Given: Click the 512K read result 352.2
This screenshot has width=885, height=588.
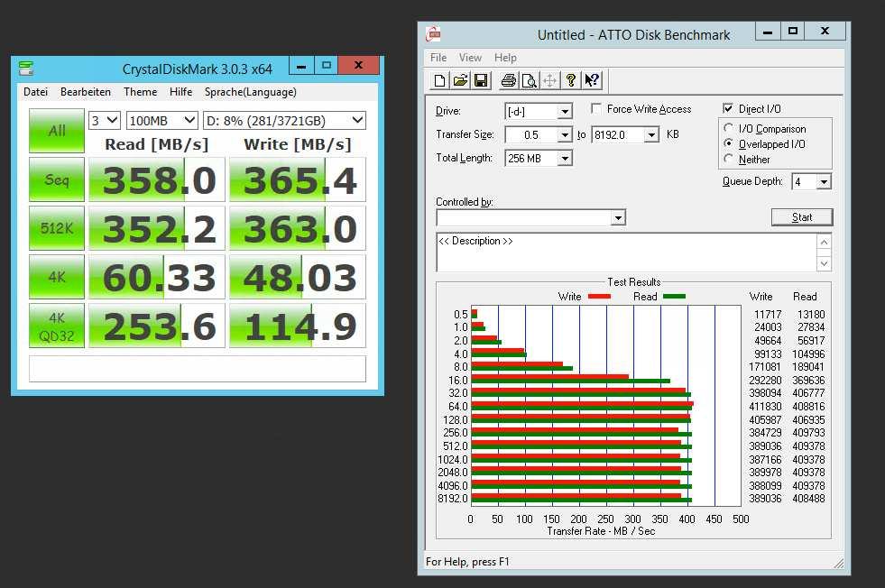Looking at the screenshot, I should click(x=157, y=228).
